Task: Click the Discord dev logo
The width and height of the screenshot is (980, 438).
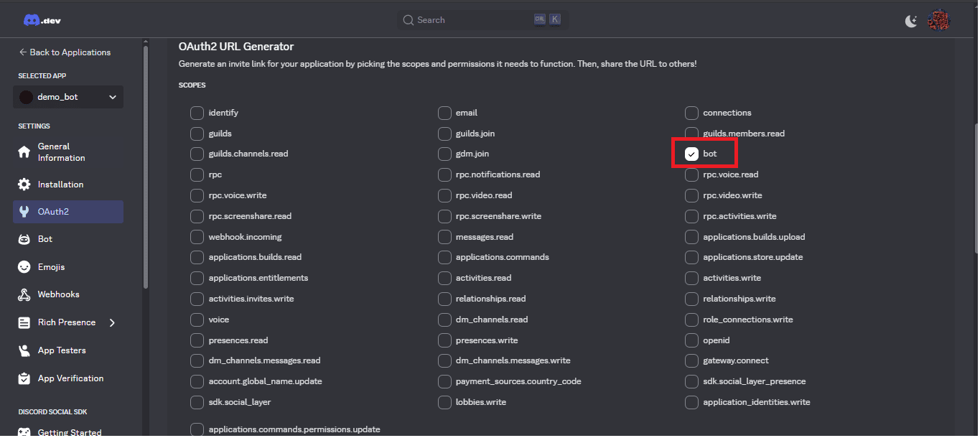Action: click(x=42, y=20)
